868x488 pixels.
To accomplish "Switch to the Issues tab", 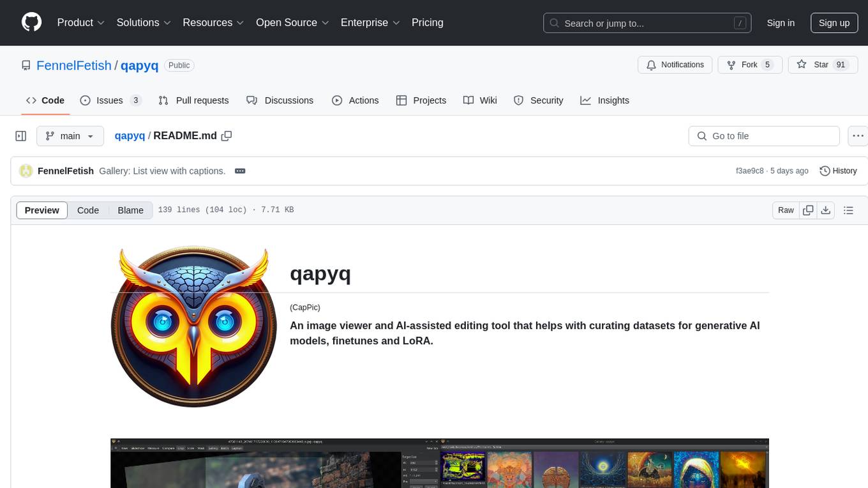I will pyautogui.click(x=110, y=100).
